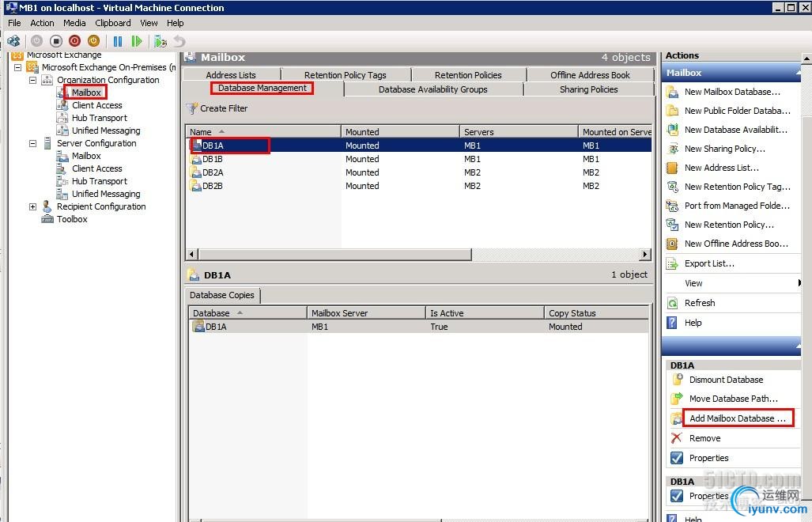Switch to Offline Address Book tab
Screen dimensions: 812x522
point(591,75)
